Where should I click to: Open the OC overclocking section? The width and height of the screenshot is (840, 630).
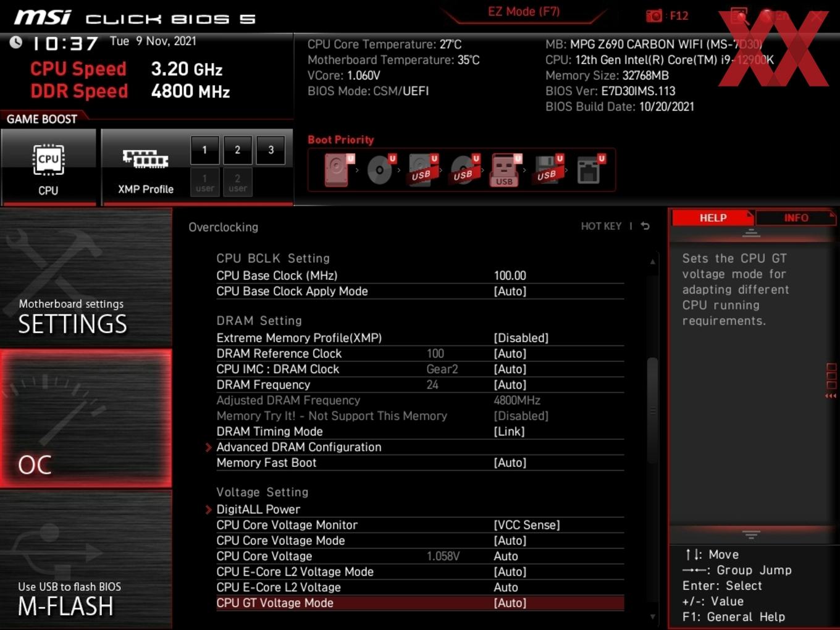click(86, 418)
